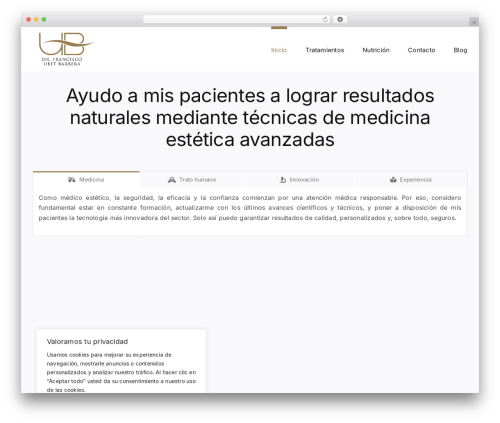Minimize the window using yellow button
The image size is (500, 423).
pos(36,19)
